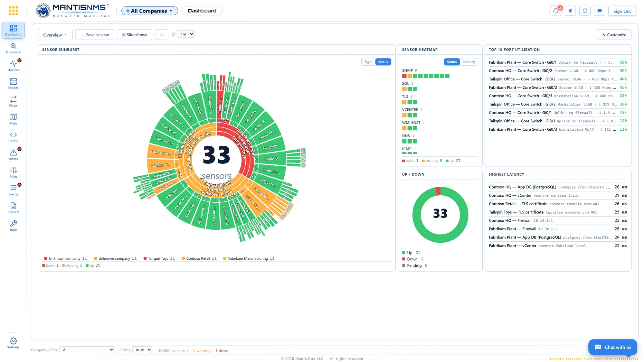Image resolution: width=644 pixels, height=362 pixels.
Task: Open the Maps sidebar section
Action: click(13, 119)
